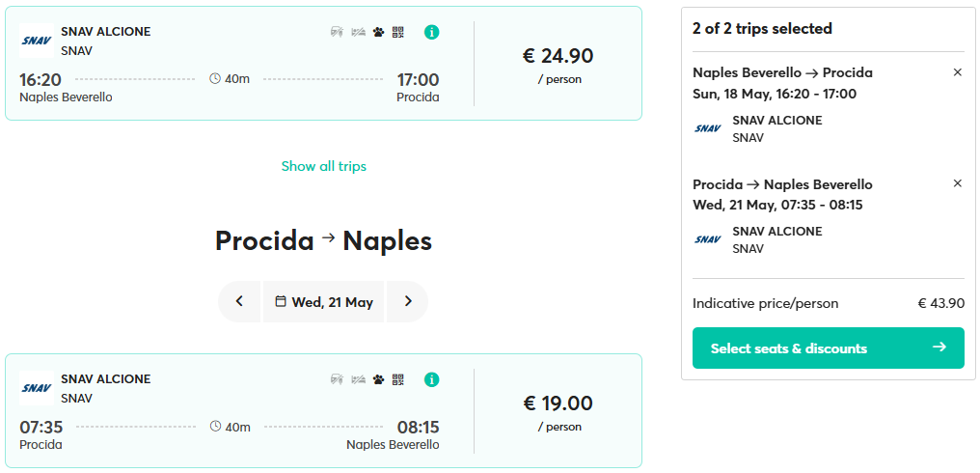
Task: Click the paw icon on the return trip
Action: (378, 379)
